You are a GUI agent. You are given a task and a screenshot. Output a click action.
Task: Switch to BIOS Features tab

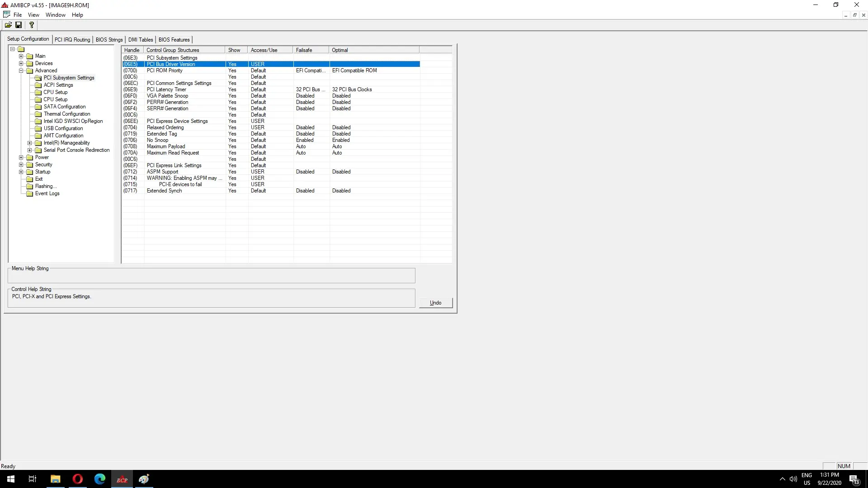pyautogui.click(x=174, y=40)
